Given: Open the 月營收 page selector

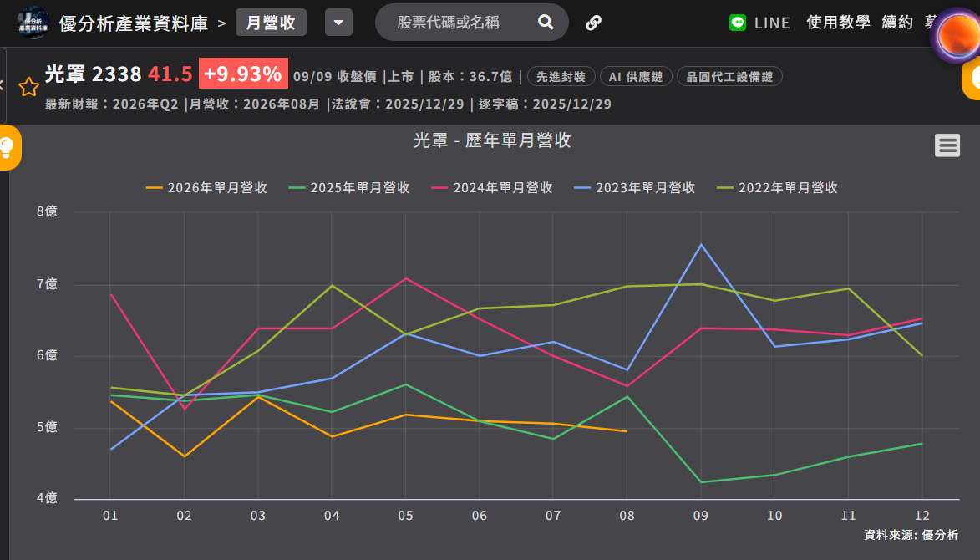Looking at the screenshot, I should [271, 23].
